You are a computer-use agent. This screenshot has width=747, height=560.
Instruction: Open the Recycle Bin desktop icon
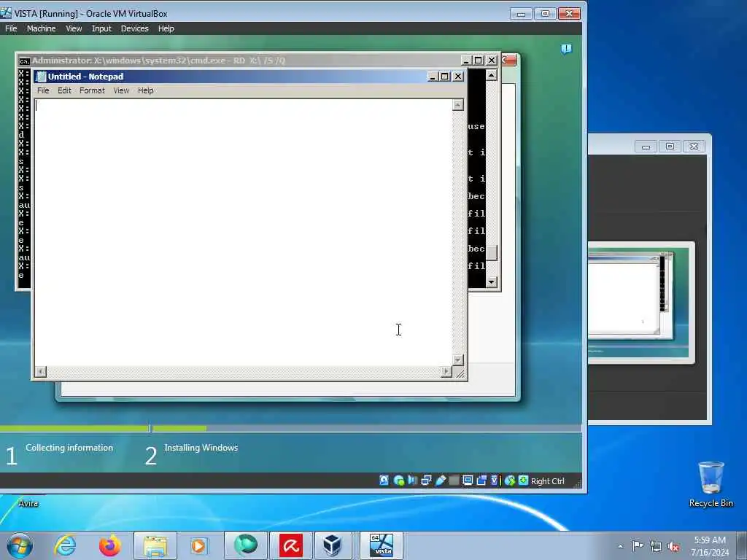(711, 484)
